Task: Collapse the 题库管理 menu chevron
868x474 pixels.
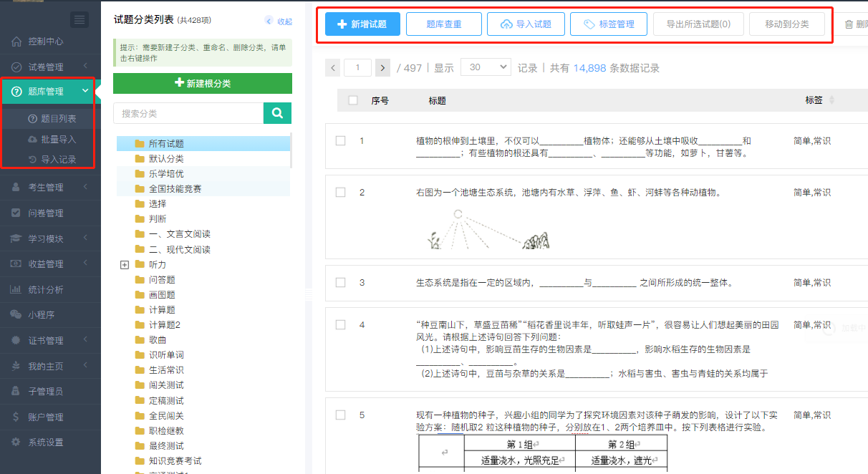Action: point(86,91)
